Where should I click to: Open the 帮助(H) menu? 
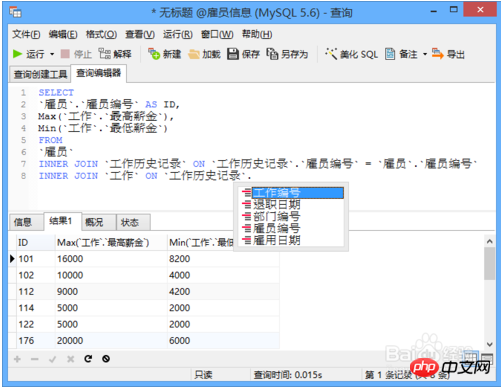point(257,34)
